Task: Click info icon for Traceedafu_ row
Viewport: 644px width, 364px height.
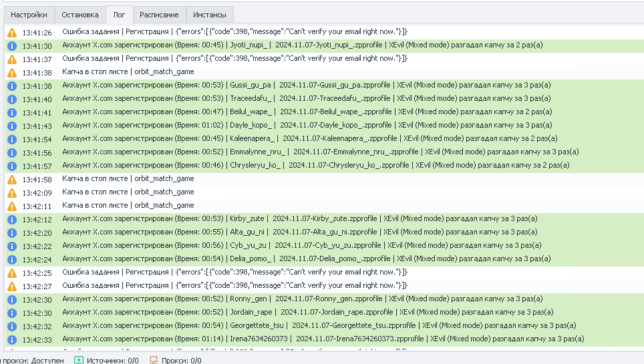Action: 12,100
